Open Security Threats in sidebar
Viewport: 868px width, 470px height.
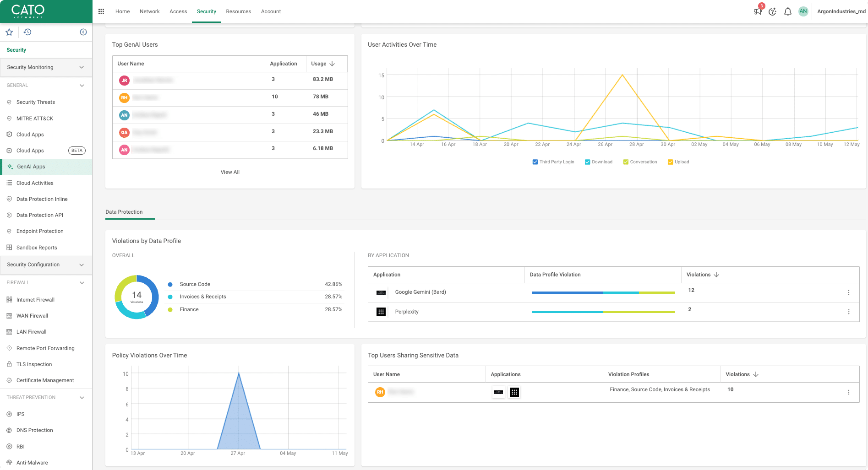pos(36,102)
